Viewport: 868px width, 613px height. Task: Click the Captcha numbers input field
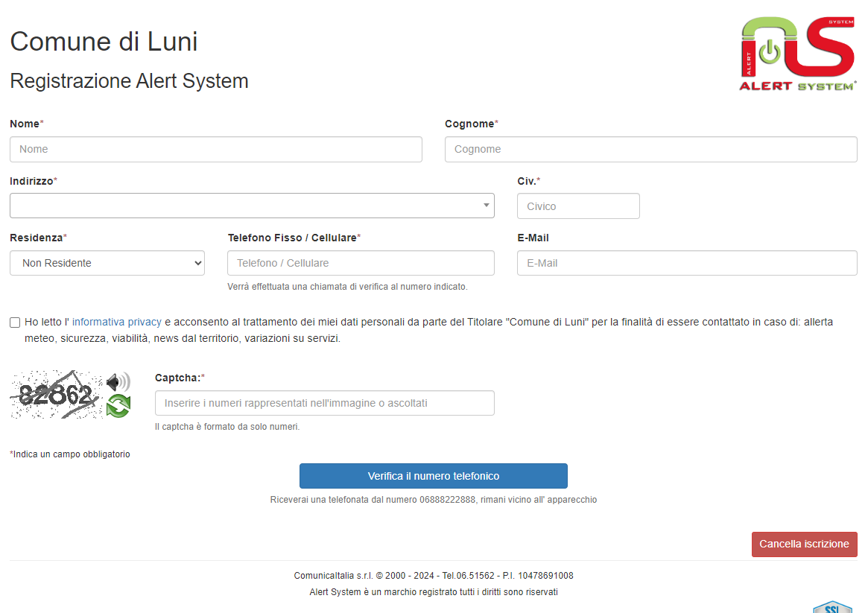324,403
